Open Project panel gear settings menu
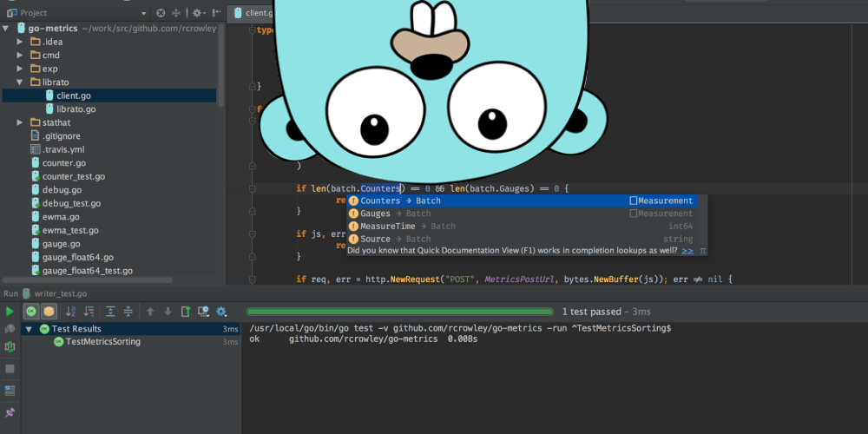The image size is (868, 434). click(198, 13)
